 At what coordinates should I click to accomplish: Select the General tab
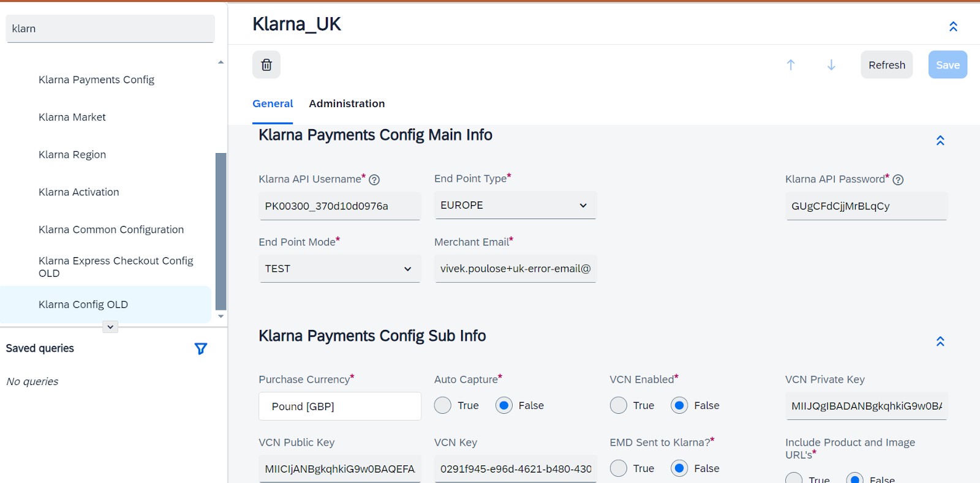point(273,103)
